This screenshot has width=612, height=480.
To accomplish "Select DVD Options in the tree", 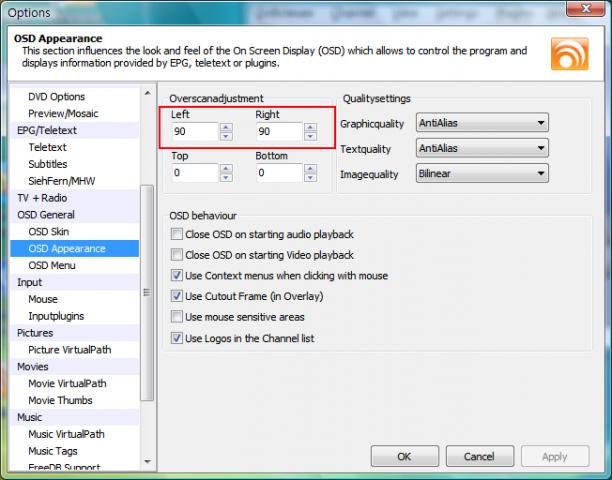I will point(56,97).
